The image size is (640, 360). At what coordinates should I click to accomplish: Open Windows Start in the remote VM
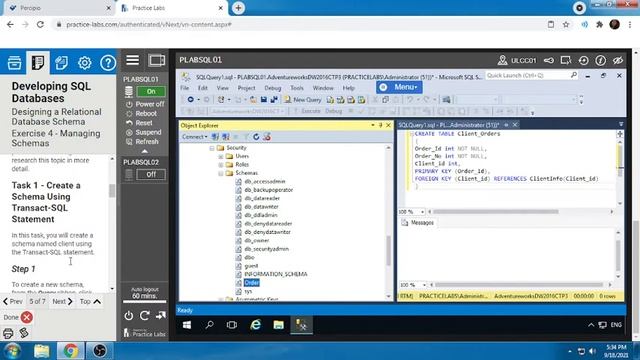pyautogui.click(x=187, y=325)
